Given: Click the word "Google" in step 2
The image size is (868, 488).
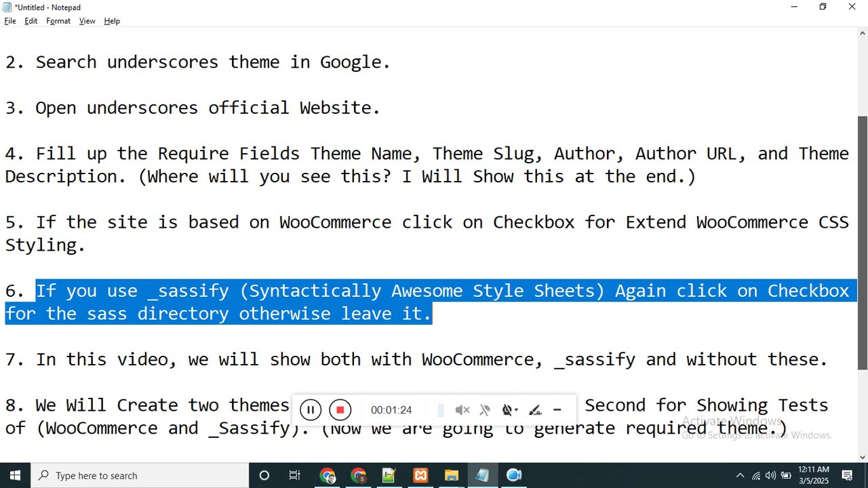Looking at the screenshot, I should coord(351,62).
